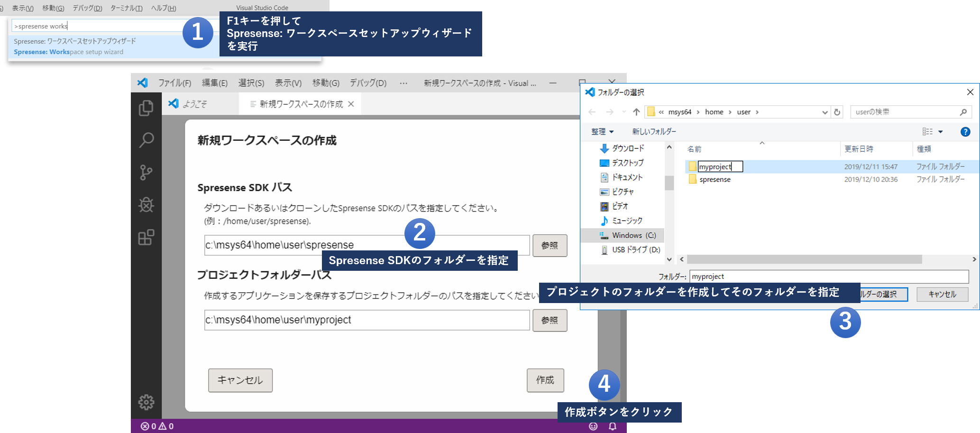This screenshot has width=980, height=433.
Task: Go up one folder level
Action: coord(636,112)
